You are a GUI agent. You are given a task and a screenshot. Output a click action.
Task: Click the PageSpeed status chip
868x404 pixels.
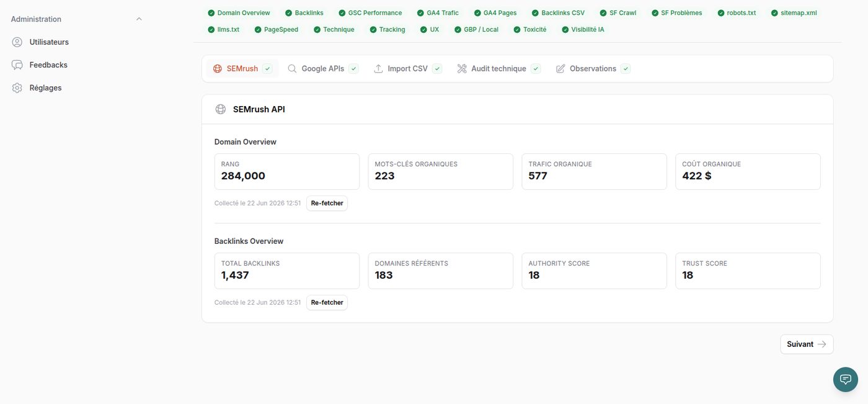pos(277,30)
